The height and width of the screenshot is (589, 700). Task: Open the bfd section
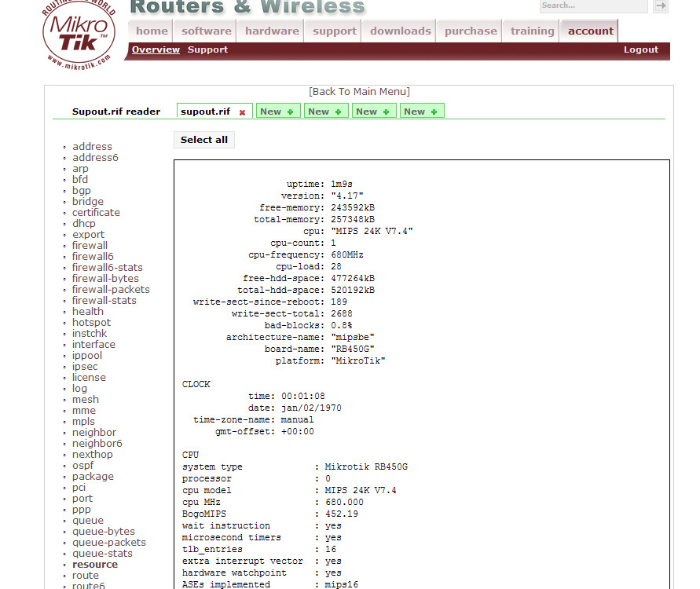coord(80,179)
